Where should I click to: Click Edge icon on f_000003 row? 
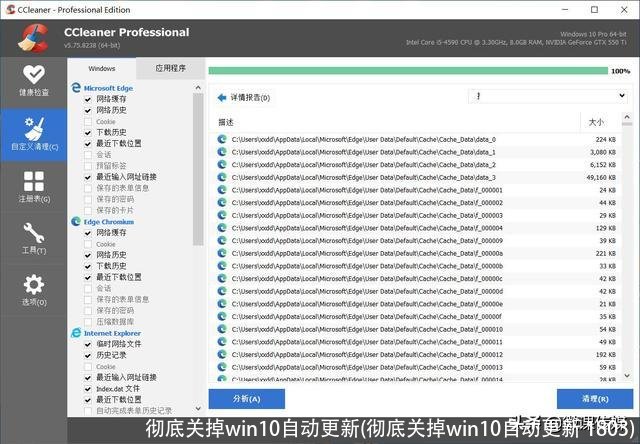222,215
